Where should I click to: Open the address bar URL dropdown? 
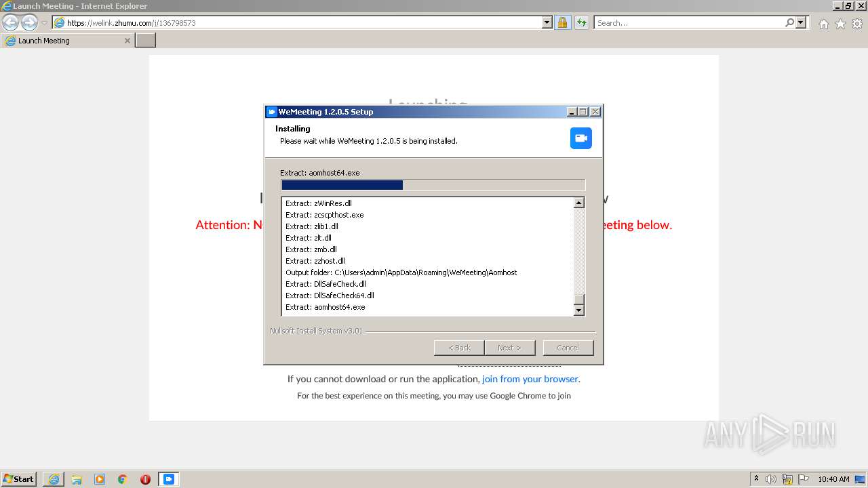(x=547, y=22)
